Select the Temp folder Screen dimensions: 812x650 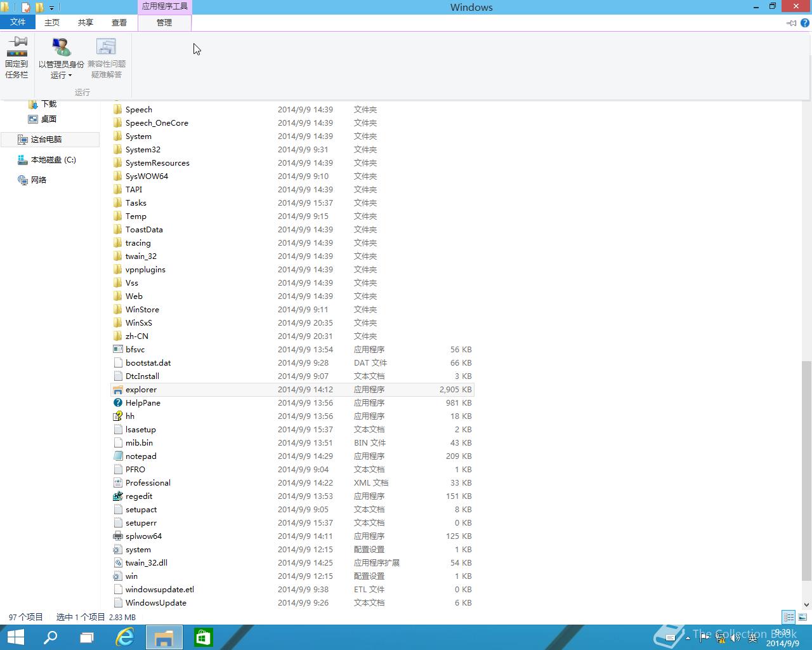tap(292, 216)
